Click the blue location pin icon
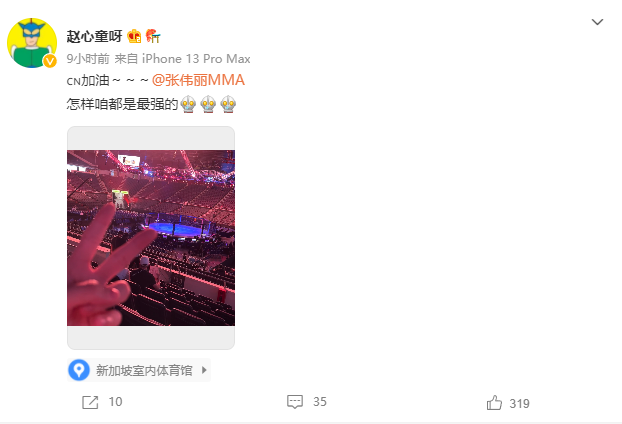The height and width of the screenshot is (424, 622). point(79,370)
